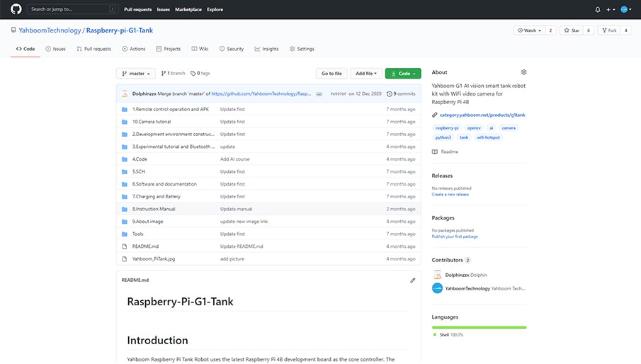Open the 4.Code folder

pyautogui.click(x=140, y=159)
